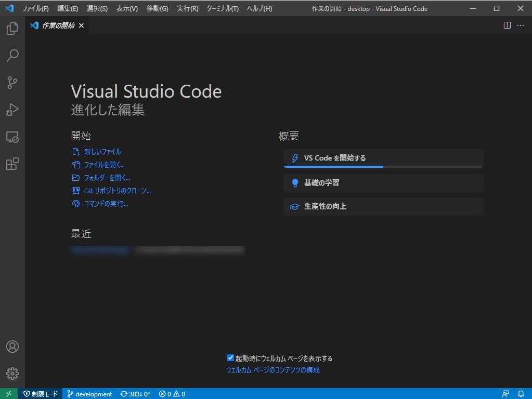Click the 制限モード status item

coord(41,394)
